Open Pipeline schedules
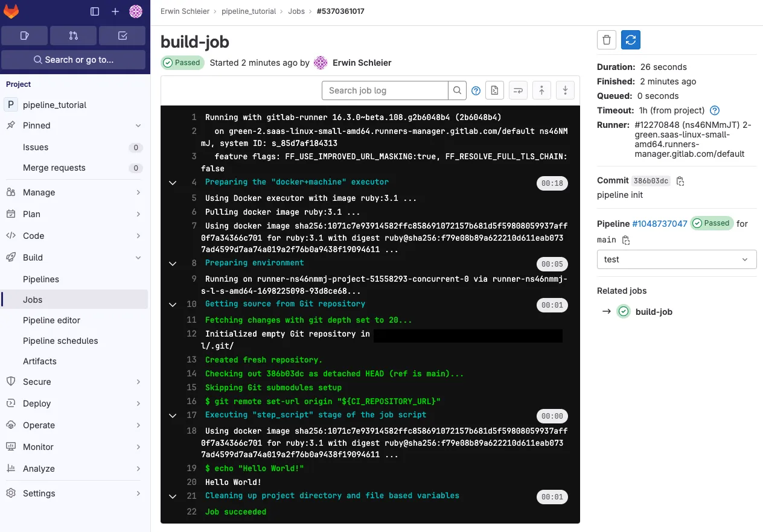 pos(75,341)
